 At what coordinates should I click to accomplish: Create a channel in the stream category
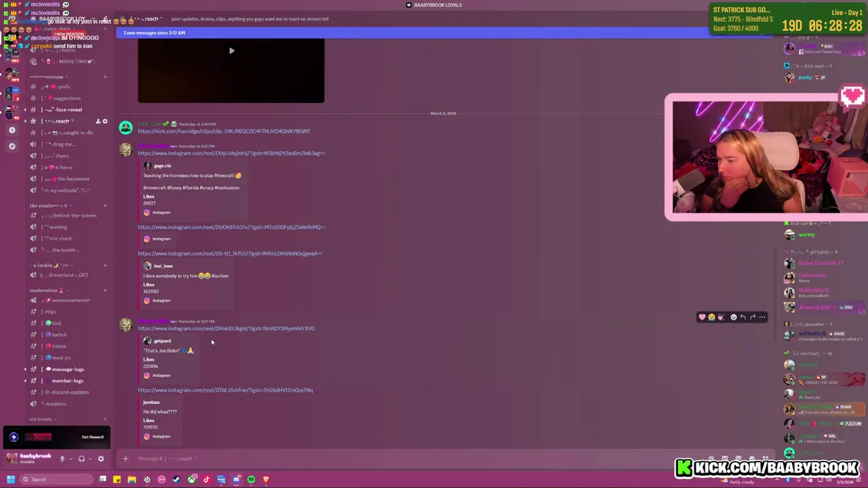coord(104,77)
